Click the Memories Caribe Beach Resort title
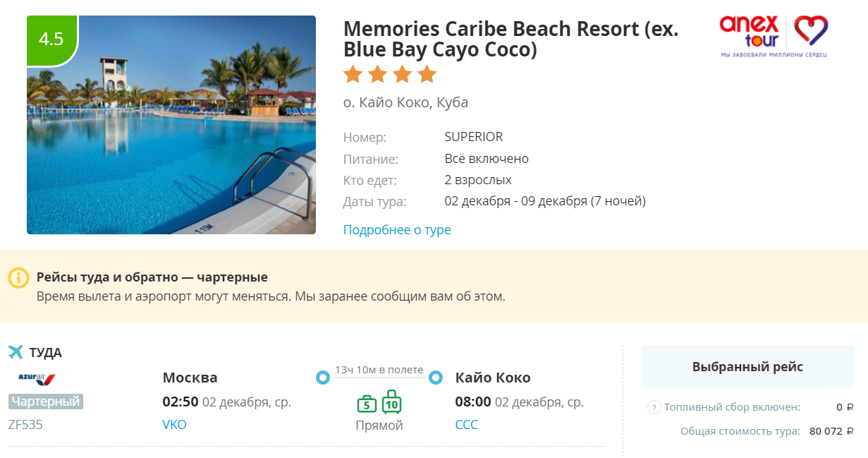Viewport: 868px width, 458px height. (511, 40)
